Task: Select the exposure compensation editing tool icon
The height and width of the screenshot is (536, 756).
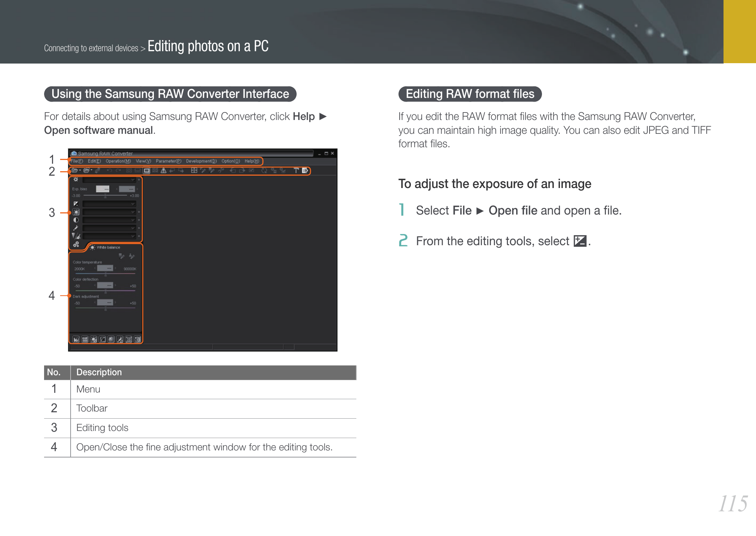Action: (76, 204)
